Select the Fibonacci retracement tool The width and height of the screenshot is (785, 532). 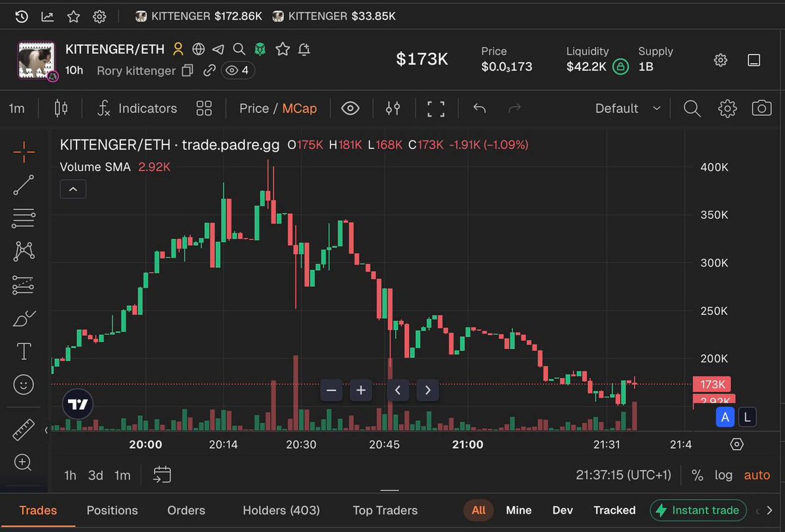click(24, 218)
